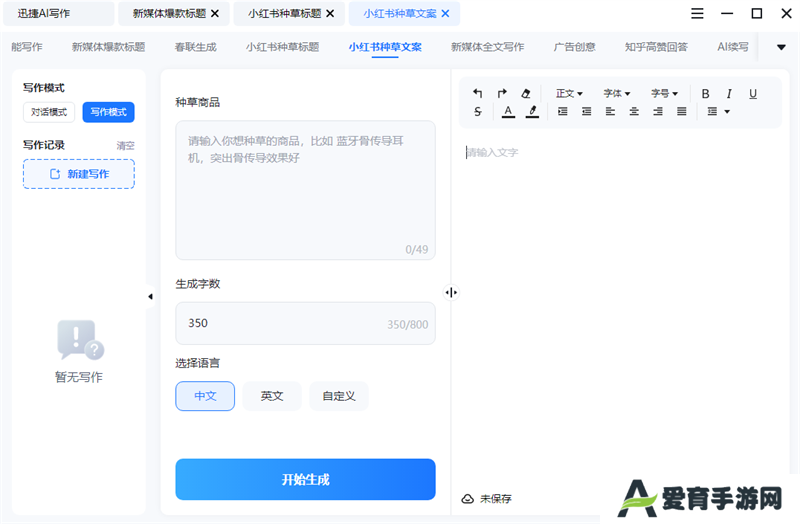Click the 未保存 cloud save status

tap(486, 498)
